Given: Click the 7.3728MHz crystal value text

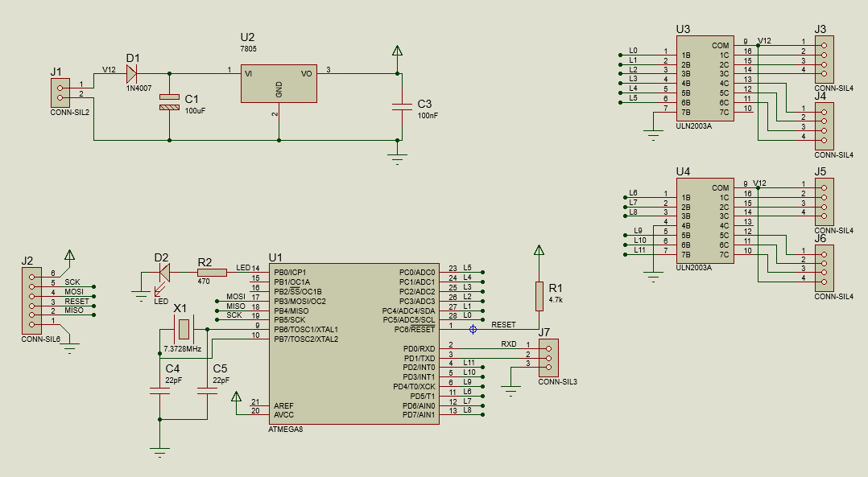Looking at the screenshot, I should click(x=183, y=349).
